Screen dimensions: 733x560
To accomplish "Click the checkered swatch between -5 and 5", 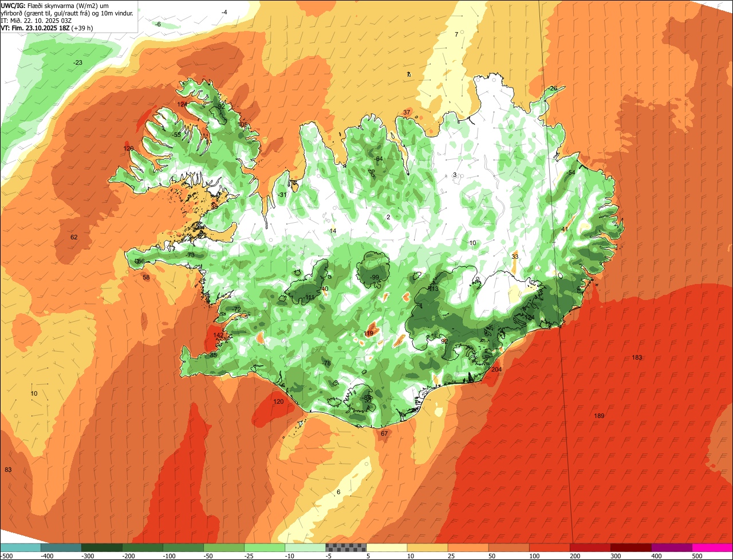I will 346,547.
